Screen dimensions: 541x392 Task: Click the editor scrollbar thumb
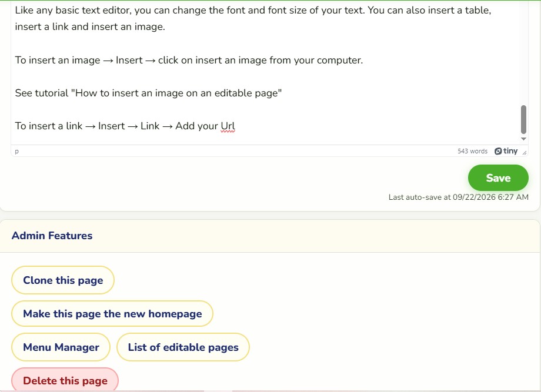pos(523,119)
